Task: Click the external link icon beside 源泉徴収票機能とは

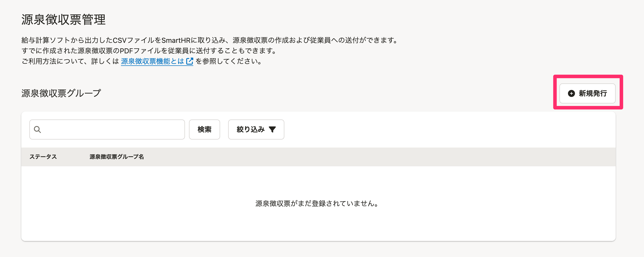Action: tap(190, 61)
